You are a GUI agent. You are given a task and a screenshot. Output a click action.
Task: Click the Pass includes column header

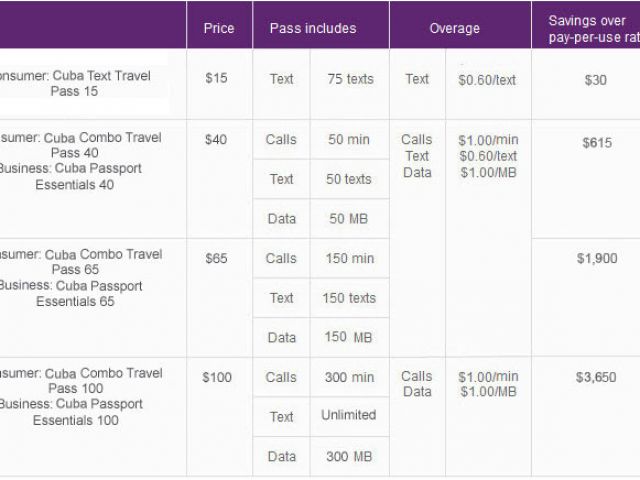[x=312, y=28]
